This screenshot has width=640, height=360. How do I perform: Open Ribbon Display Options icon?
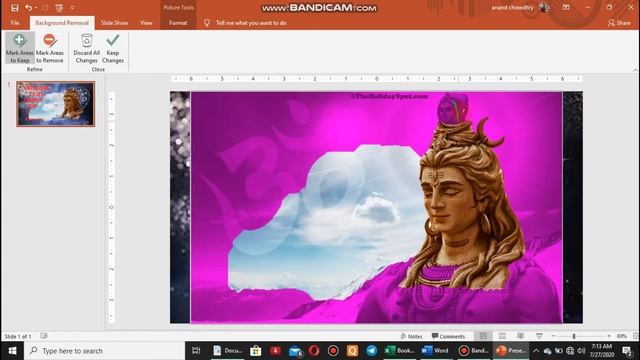tap(566, 7)
